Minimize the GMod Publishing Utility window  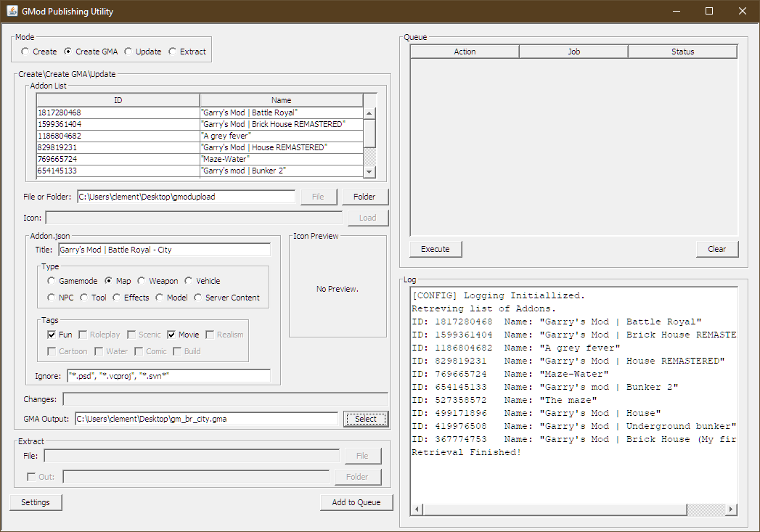676,11
